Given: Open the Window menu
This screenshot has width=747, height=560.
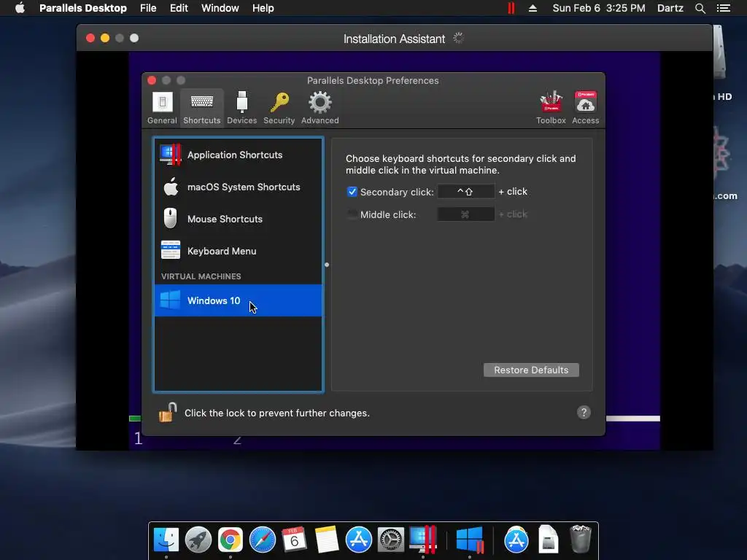Looking at the screenshot, I should 220,8.
